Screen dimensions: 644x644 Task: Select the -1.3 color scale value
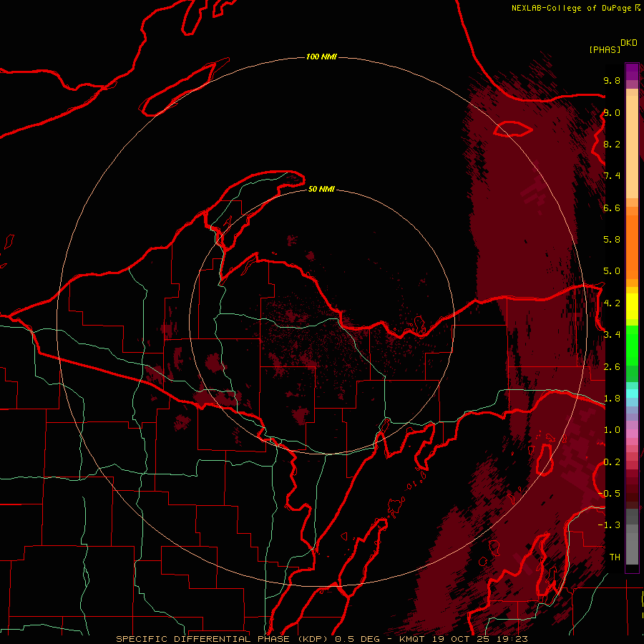pyautogui.click(x=609, y=525)
